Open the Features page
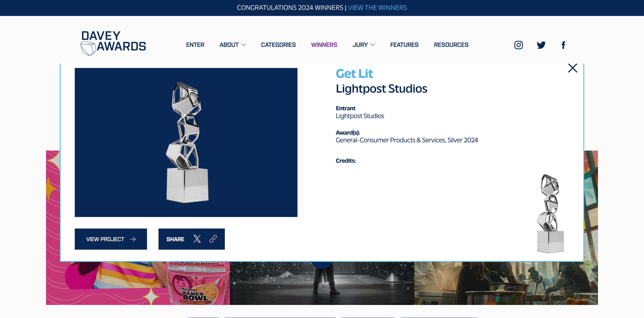Viewport: 644px width, 318px height. (x=404, y=45)
